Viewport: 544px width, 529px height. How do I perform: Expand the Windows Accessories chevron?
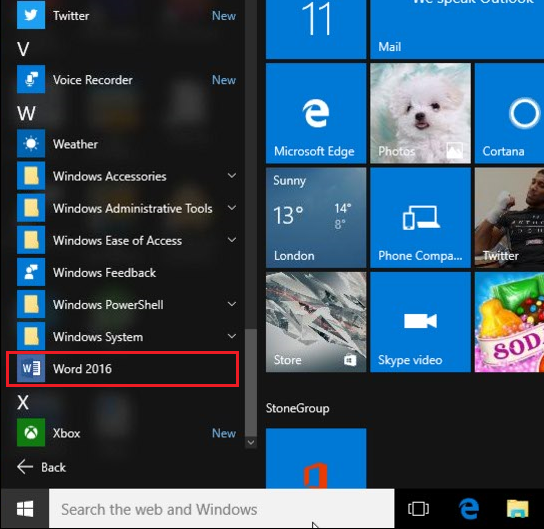[x=232, y=176]
